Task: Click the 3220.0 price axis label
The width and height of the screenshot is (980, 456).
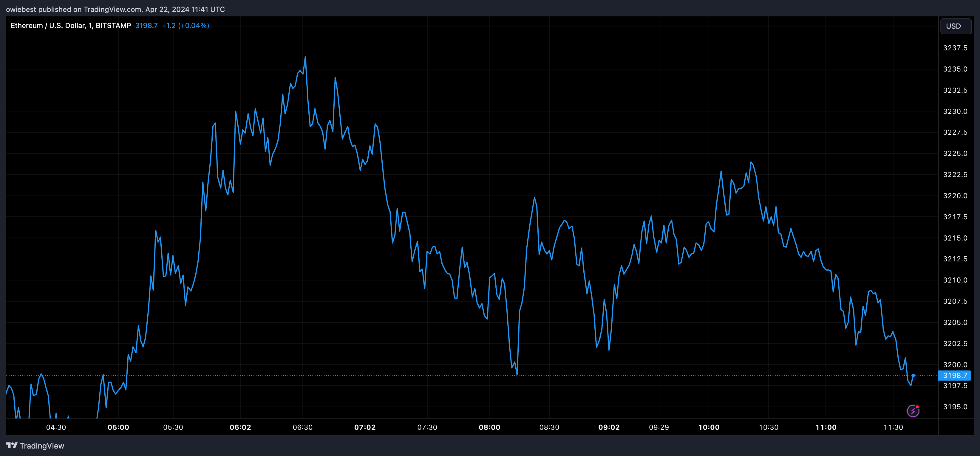Action: pyautogui.click(x=955, y=196)
